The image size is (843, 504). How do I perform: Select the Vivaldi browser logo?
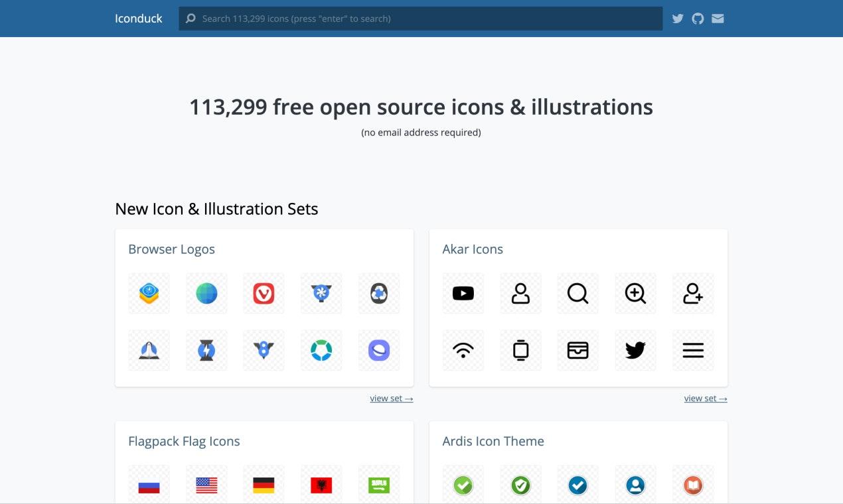point(264,293)
